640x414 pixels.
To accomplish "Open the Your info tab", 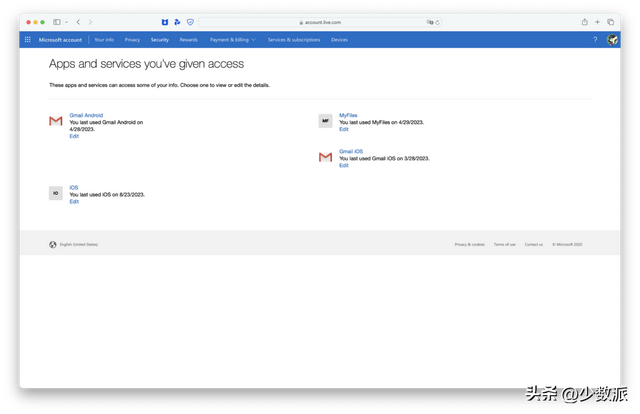I will (x=104, y=40).
